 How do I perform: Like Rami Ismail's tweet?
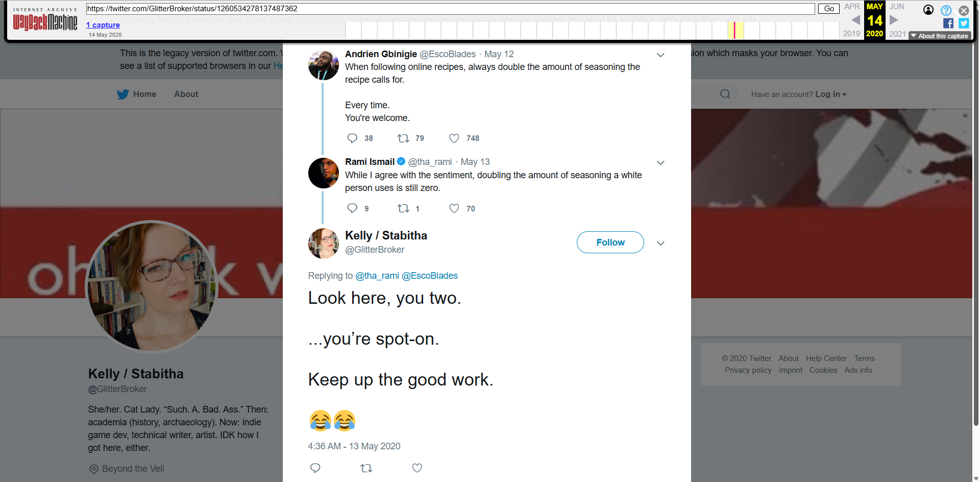point(454,208)
